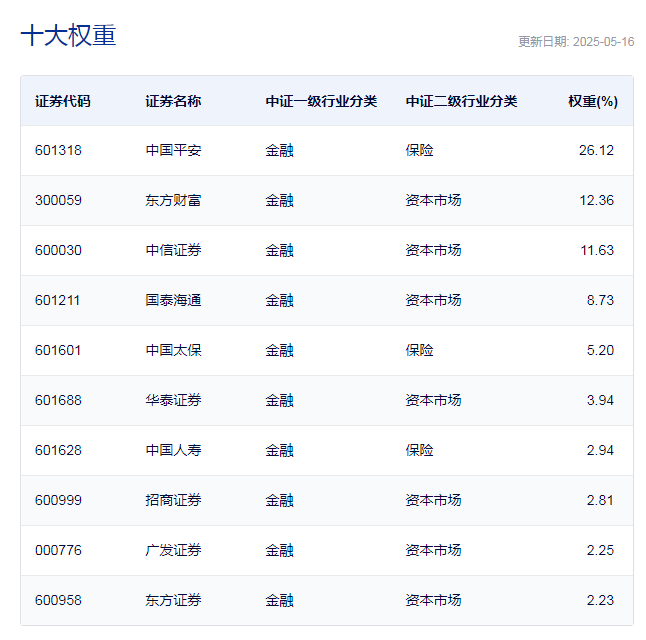This screenshot has width=646, height=640.
Task: Click 资本市场 in the 招商证券 row
Action: pyautogui.click(x=433, y=500)
